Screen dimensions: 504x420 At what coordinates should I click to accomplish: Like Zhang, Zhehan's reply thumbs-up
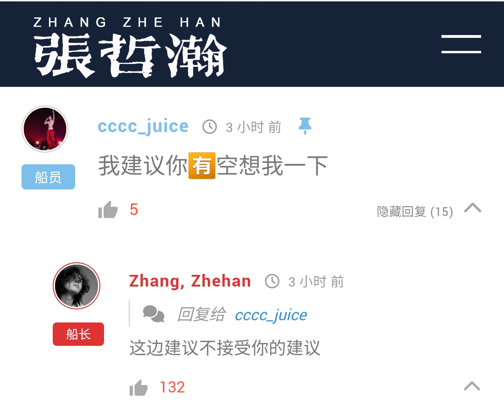pyautogui.click(x=139, y=387)
